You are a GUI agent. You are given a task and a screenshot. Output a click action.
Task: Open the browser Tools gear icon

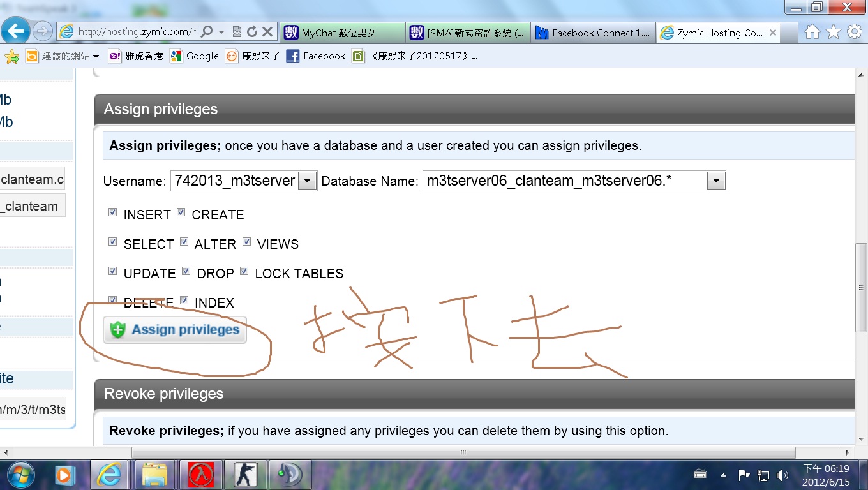(855, 32)
